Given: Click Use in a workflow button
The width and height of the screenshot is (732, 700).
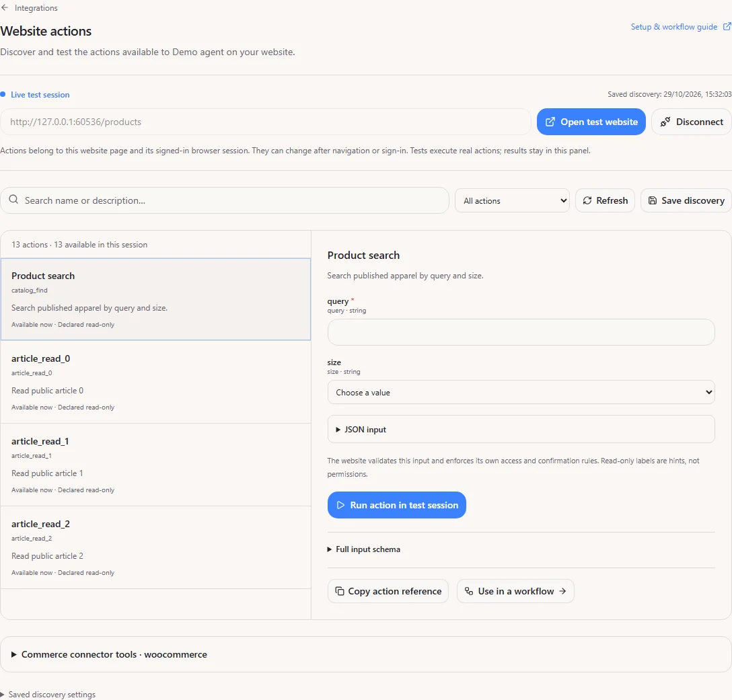Looking at the screenshot, I should point(515,591).
